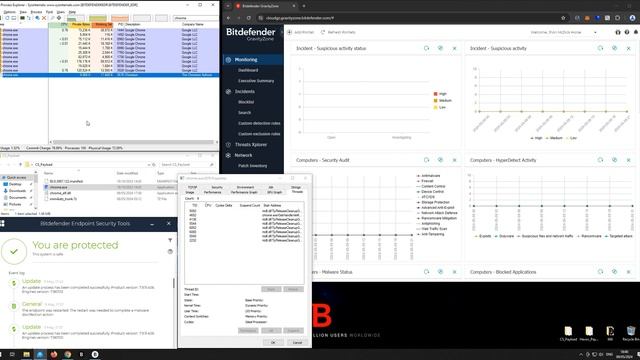
Task: Toggle Content Control series in Security Audit legend
Action: click(x=431, y=187)
